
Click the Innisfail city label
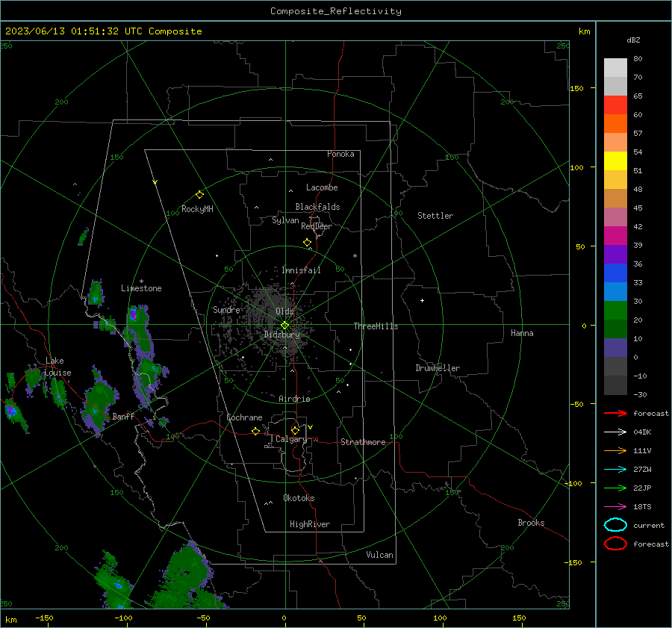(x=301, y=270)
